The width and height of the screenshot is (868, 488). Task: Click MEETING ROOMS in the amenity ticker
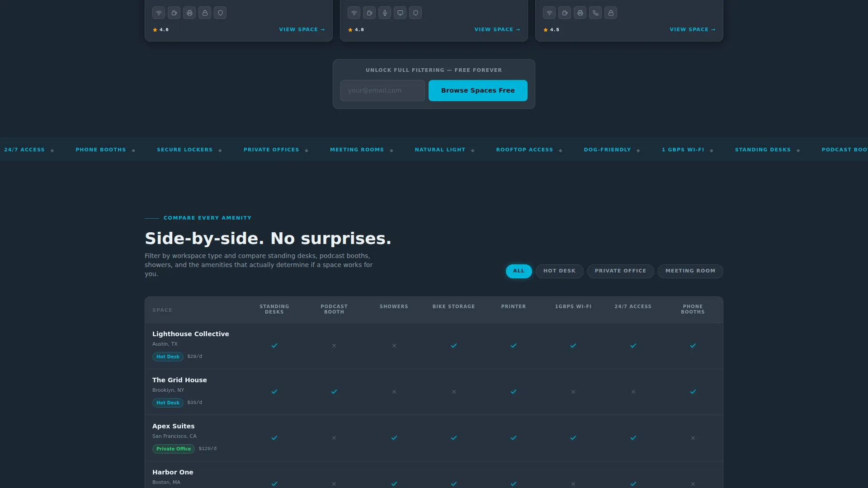click(x=357, y=150)
